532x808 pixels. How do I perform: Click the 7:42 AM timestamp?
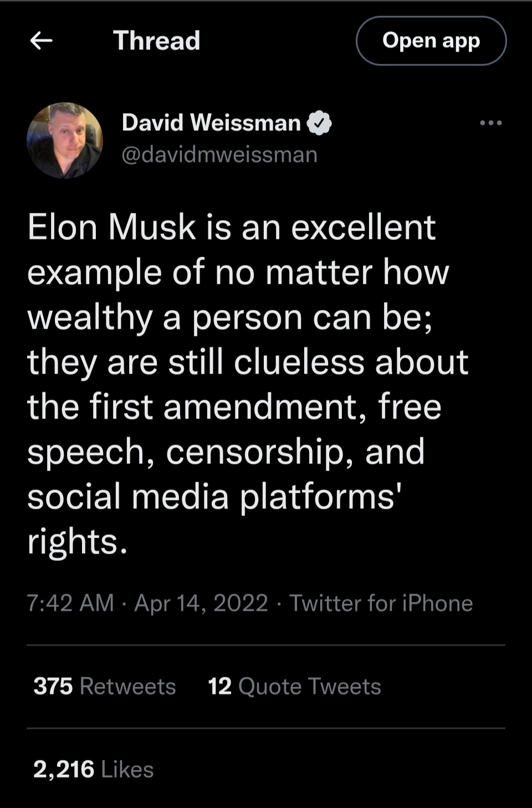(x=70, y=603)
